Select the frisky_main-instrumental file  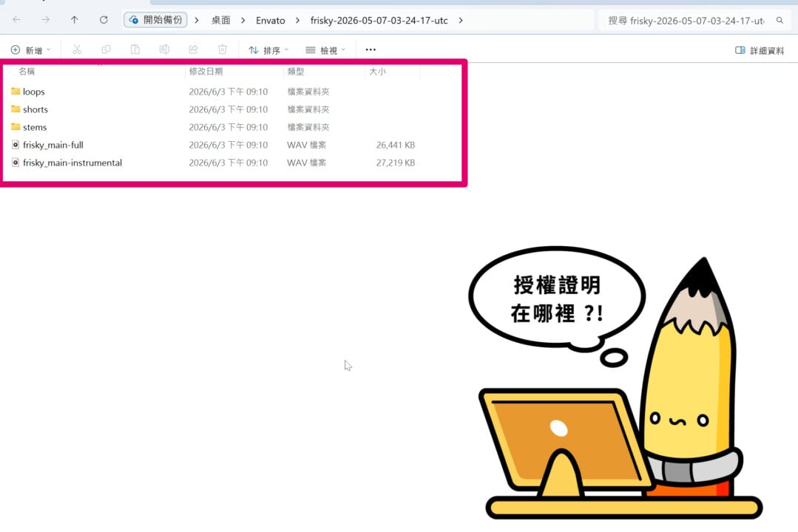(x=72, y=163)
